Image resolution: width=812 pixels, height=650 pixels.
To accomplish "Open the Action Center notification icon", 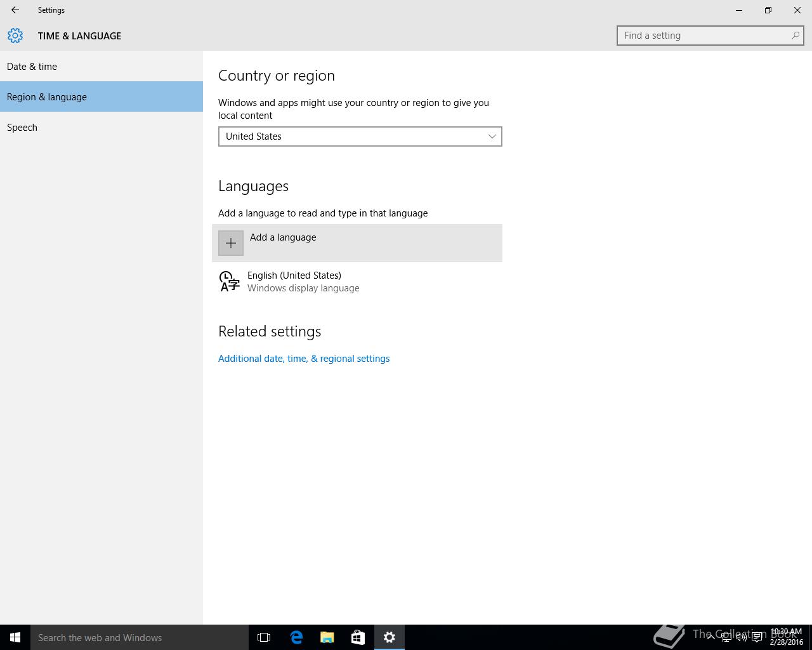I will coord(757,637).
